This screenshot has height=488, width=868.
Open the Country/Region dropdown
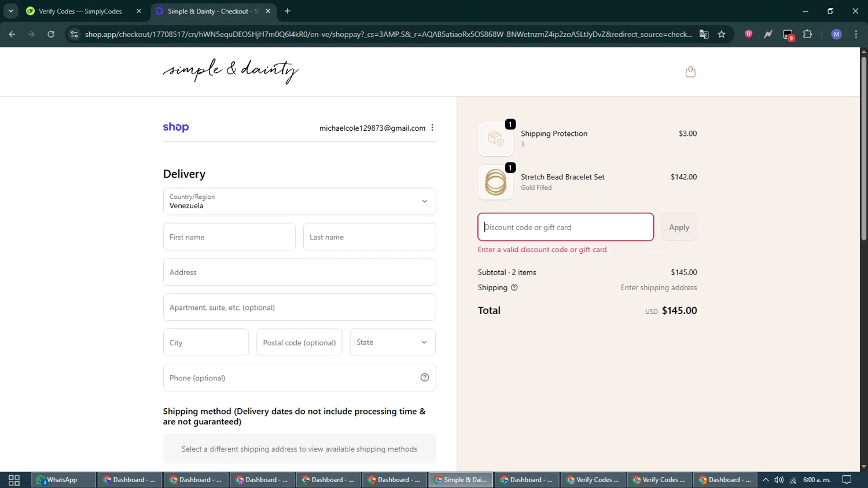[299, 201]
